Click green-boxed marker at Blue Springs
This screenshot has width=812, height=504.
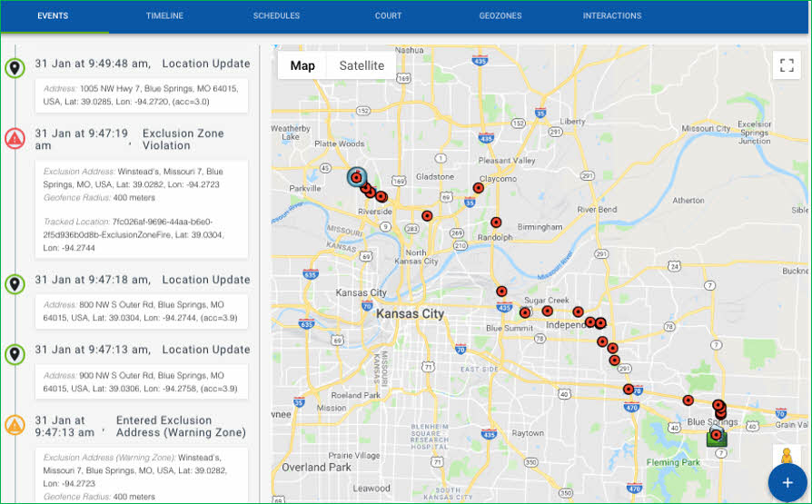(717, 436)
